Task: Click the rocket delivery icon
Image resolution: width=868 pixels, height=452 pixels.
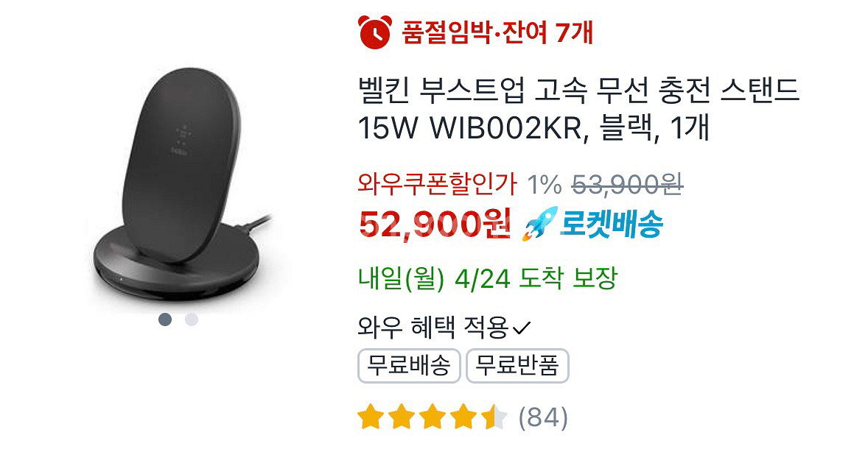Action: point(539,224)
